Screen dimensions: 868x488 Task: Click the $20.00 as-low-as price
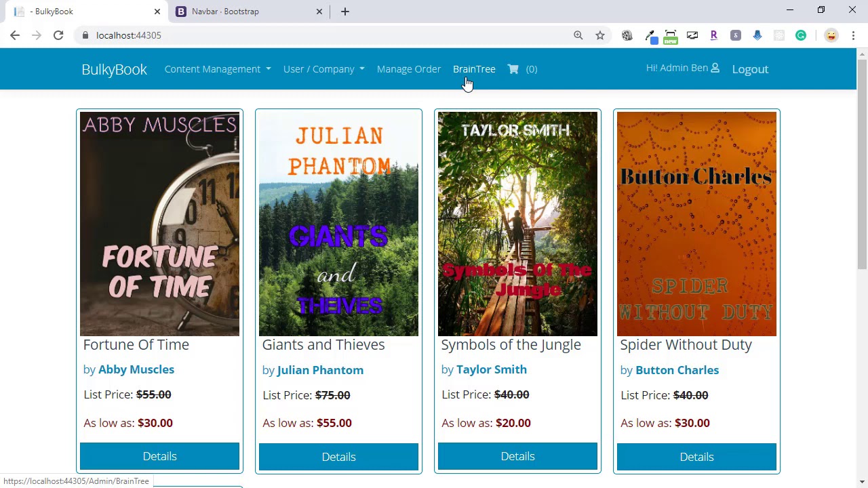pos(513,423)
